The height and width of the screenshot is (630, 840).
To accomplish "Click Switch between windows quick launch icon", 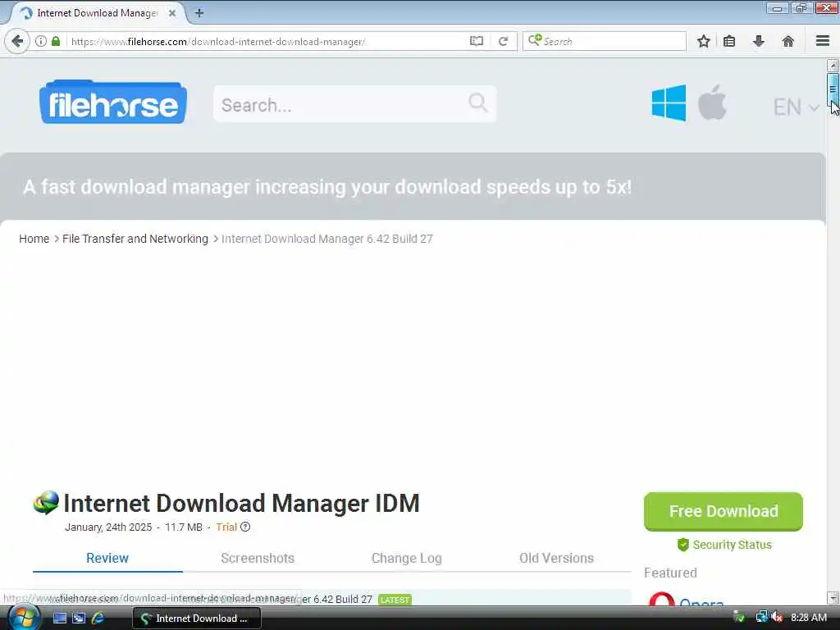I will click(79, 619).
